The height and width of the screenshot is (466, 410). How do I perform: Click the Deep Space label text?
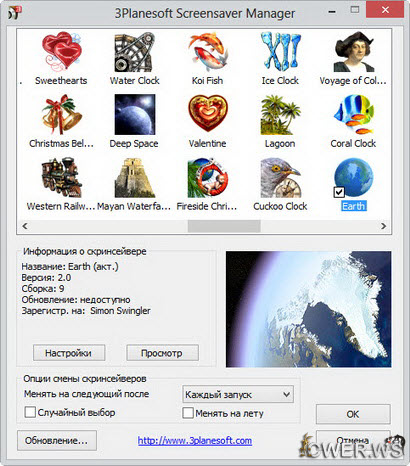[134, 144]
